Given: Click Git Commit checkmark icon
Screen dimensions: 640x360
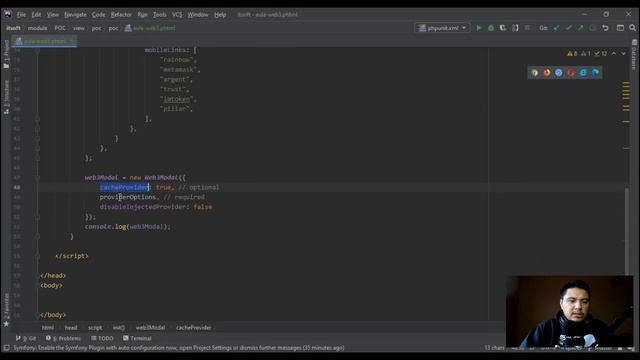Looking at the screenshot, I should [569, 28].
